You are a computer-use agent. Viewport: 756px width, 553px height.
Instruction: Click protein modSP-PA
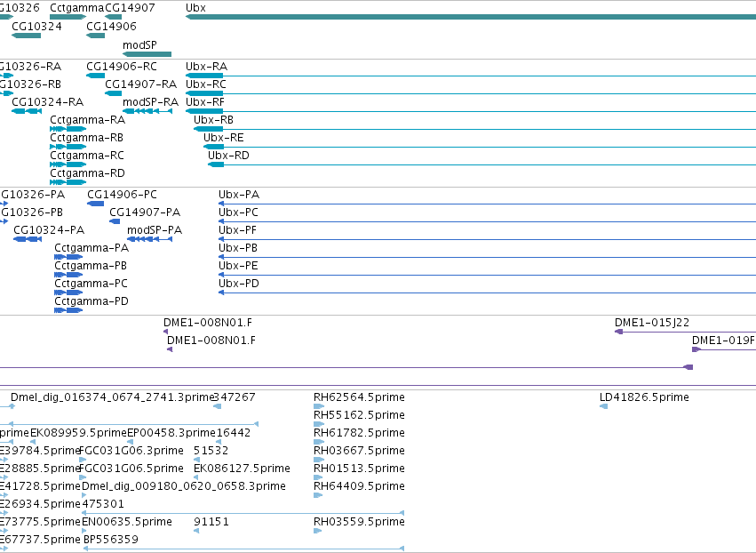pyautogui.click(x=155, y=230)
